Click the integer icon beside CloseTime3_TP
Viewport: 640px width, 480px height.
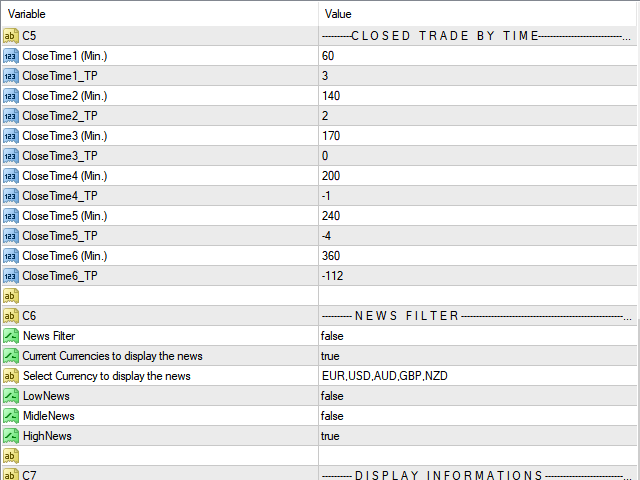11,156
